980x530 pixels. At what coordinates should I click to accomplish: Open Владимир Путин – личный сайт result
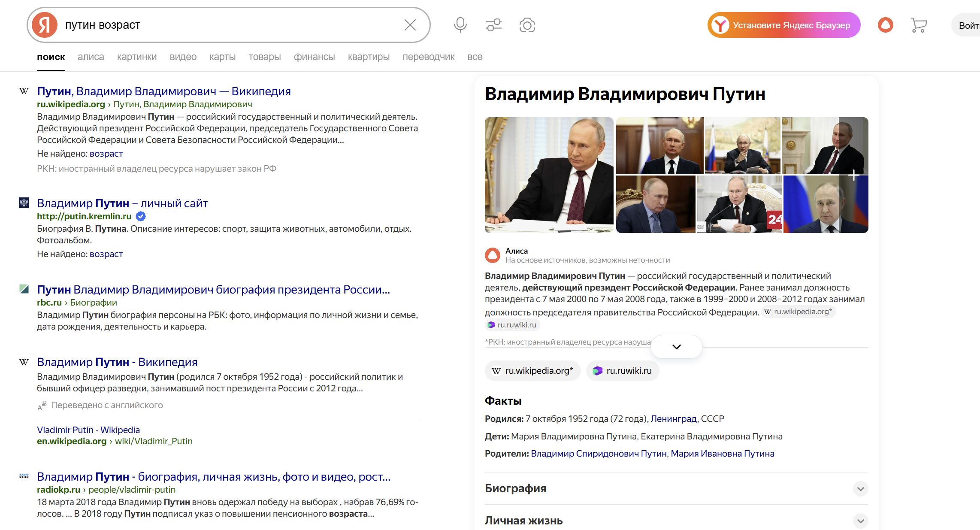[x=122, y=203]
